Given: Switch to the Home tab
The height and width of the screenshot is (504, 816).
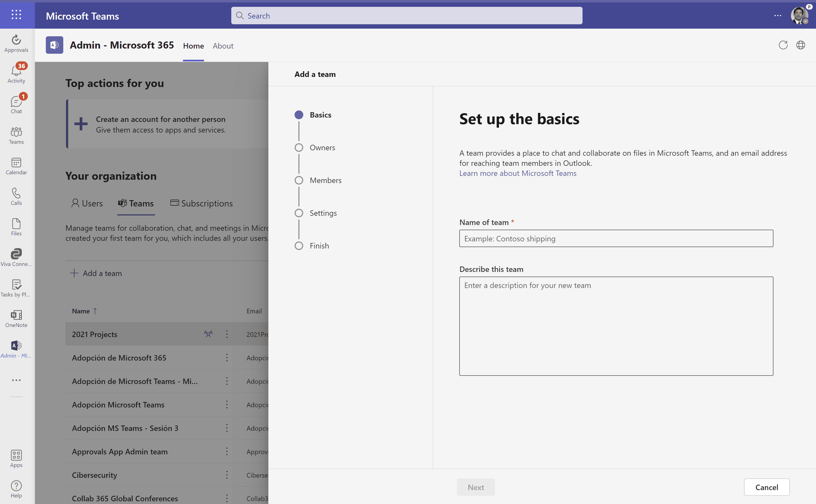Looking at the screenshot, I should [x=193, y=46].
